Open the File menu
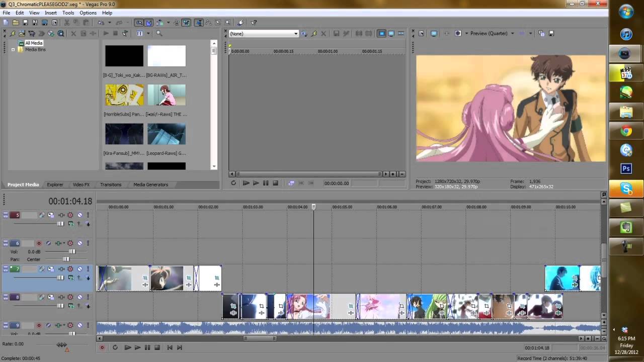Screen dimensions: 644x362 [6, 13]
